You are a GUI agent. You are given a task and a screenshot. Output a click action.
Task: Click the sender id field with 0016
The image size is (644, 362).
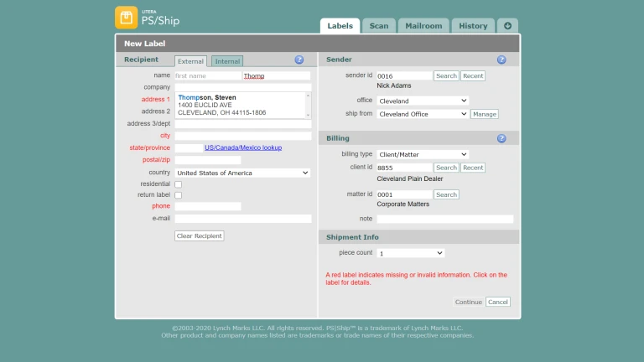click(404, 76)
